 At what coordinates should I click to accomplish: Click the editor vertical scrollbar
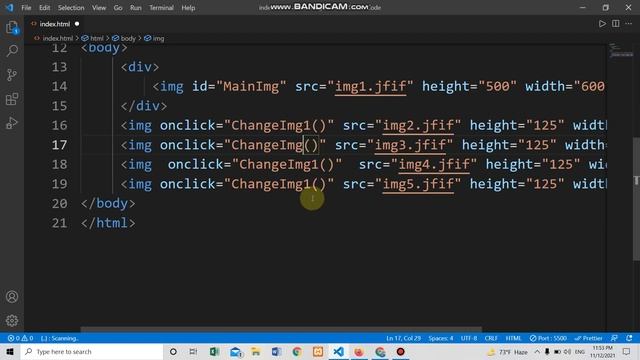tap(636, 198)
